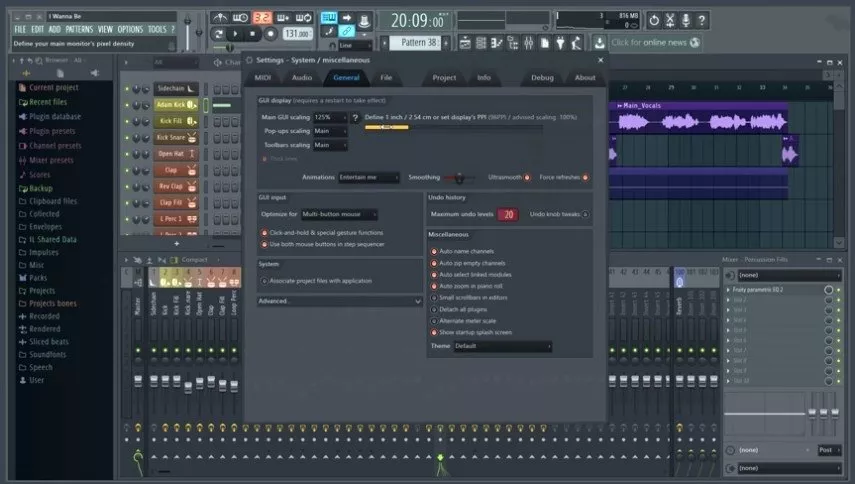Viewport: 855px width, 484px height.
Task: Select the Open Hat channel button
Action: [x=176, y=154]
